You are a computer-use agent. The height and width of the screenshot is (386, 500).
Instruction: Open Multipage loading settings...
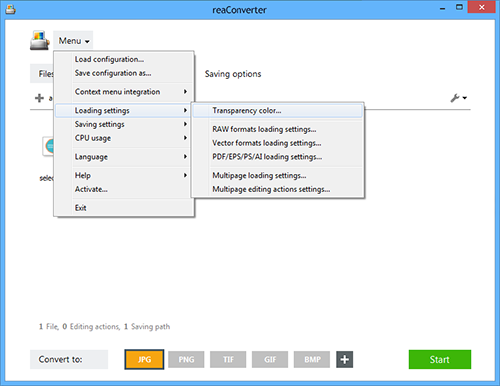[278, 175]
